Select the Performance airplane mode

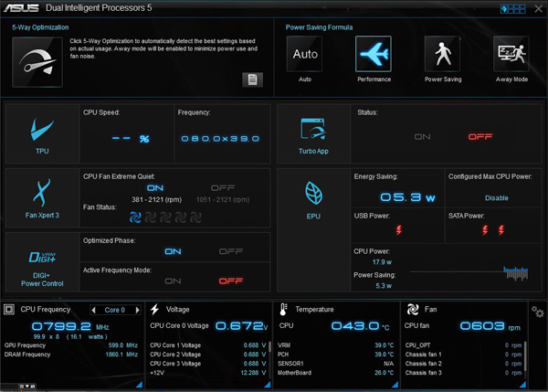coord(374,54)
